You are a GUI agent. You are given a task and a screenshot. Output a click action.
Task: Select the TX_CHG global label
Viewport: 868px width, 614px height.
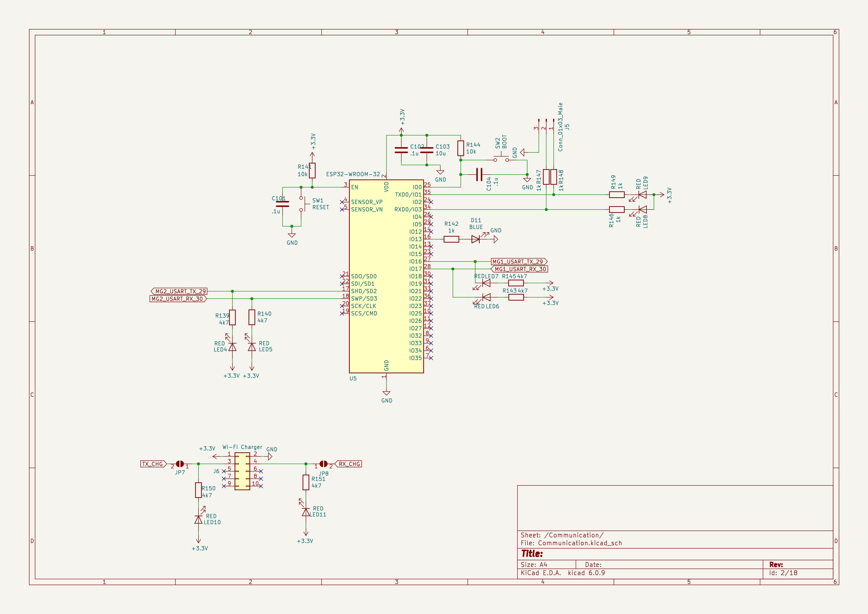click(x=153, y=464)
